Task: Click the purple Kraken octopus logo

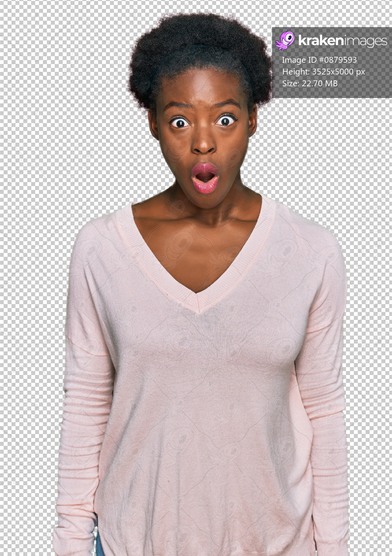Action: (285, 41)
